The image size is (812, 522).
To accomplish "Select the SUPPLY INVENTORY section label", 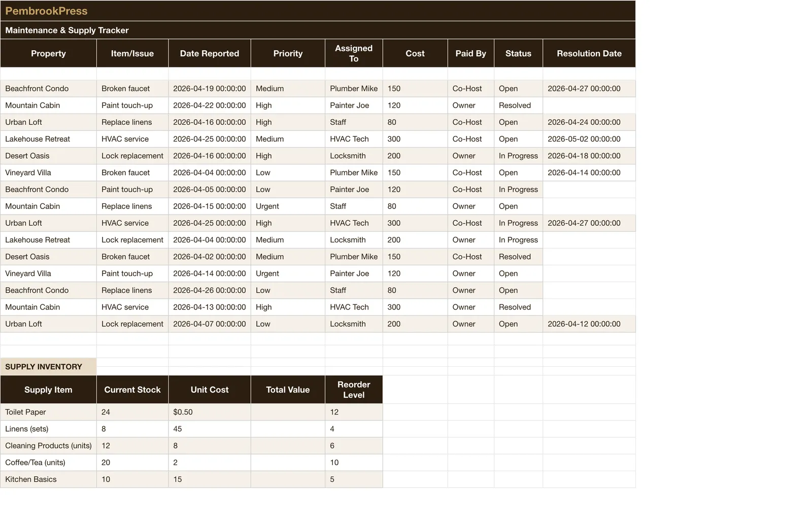I will pos(48,367).
